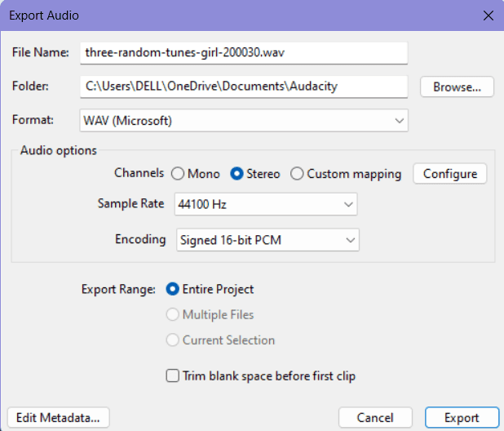
Task: Select the Stereo channel option
Action: [237, 174]
